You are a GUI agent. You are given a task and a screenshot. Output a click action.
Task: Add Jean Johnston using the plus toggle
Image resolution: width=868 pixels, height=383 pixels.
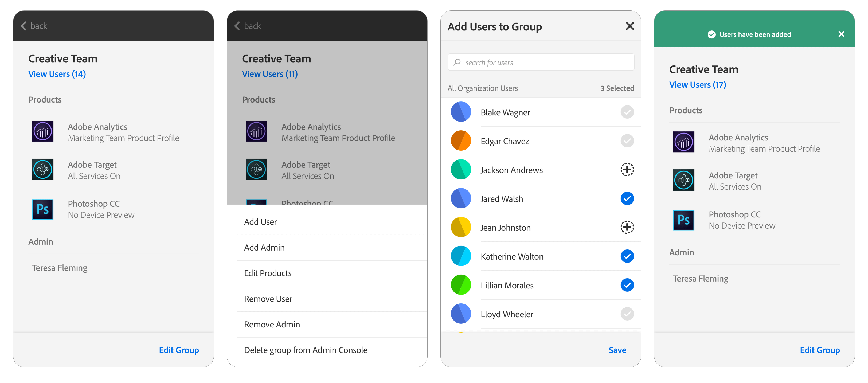[x=627, y=227]
